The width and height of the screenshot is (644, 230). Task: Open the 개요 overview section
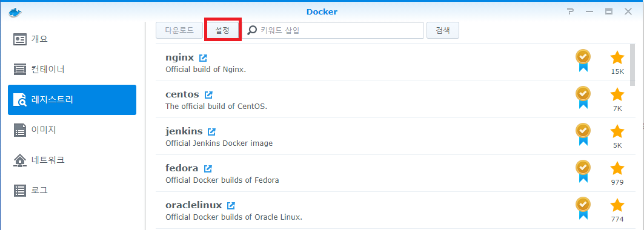click(72, 39)
